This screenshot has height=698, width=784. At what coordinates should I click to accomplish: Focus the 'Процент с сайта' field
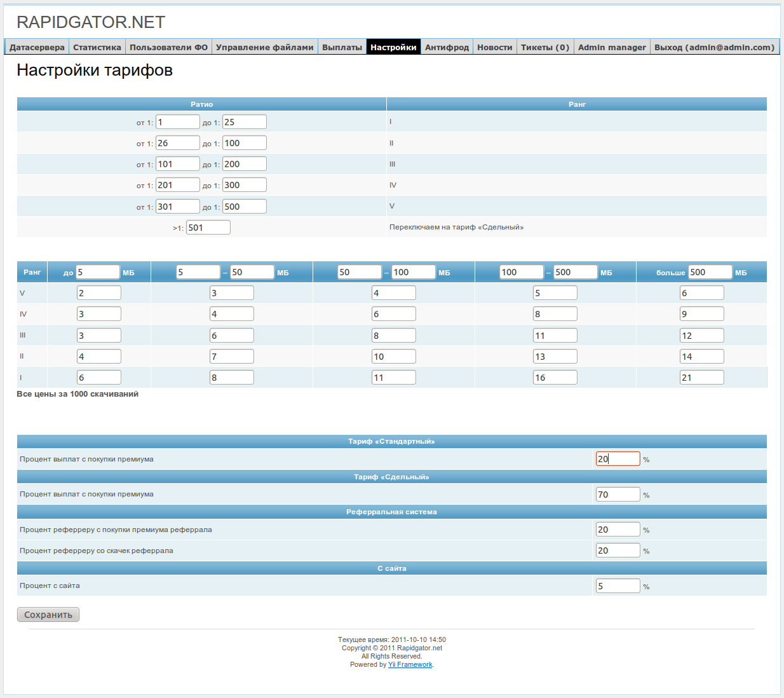618,586
